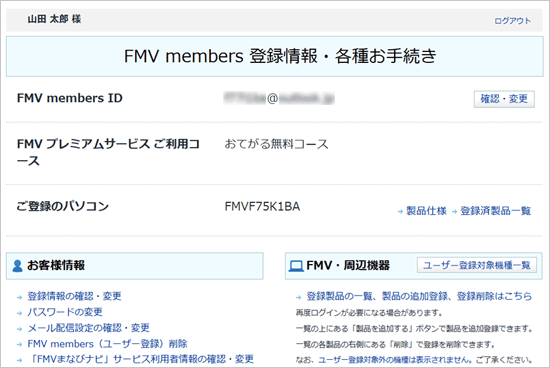Click the おてがる無料コース text
This screenshot has height=368, width=550.
tap(276, 144)
